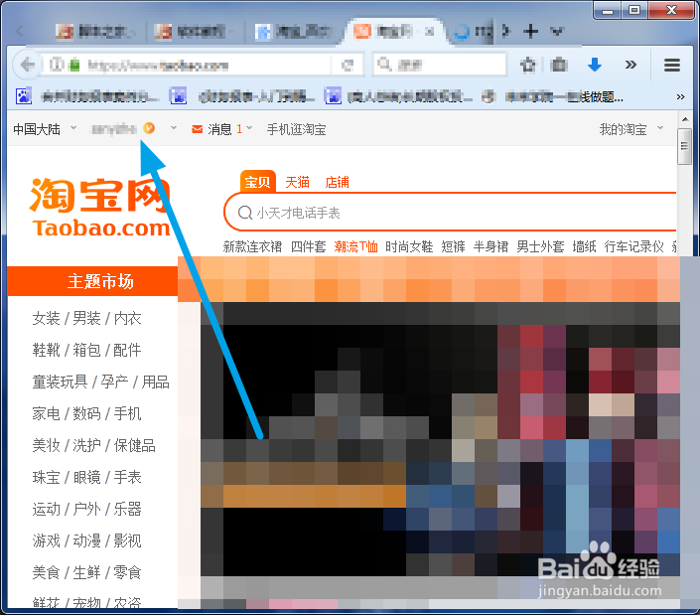Switch to the third browser tab
Image resolution: width=700 pixels, height=615 pixels.
pyautogui.click(x=293, y=31)
